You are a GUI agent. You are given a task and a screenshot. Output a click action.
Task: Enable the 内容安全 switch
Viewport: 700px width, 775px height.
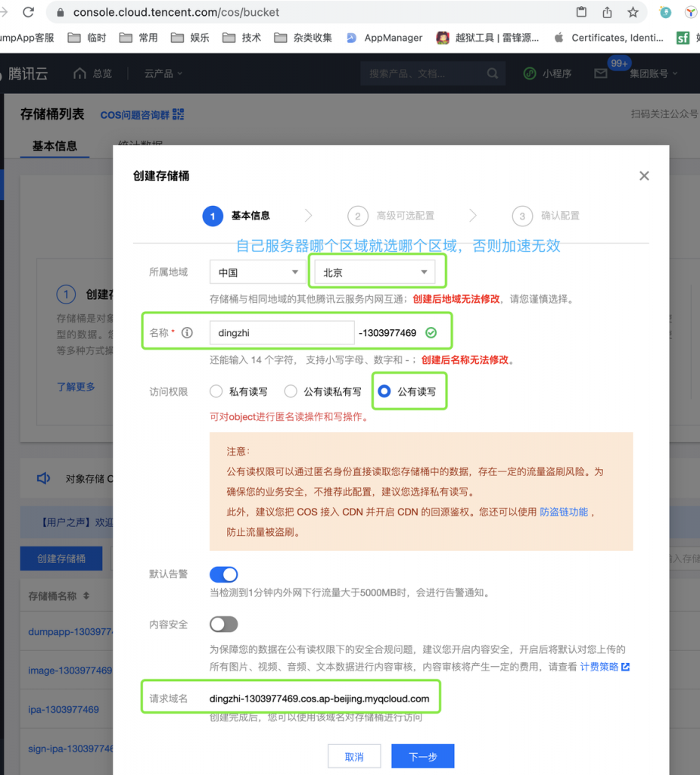point(223,624)
